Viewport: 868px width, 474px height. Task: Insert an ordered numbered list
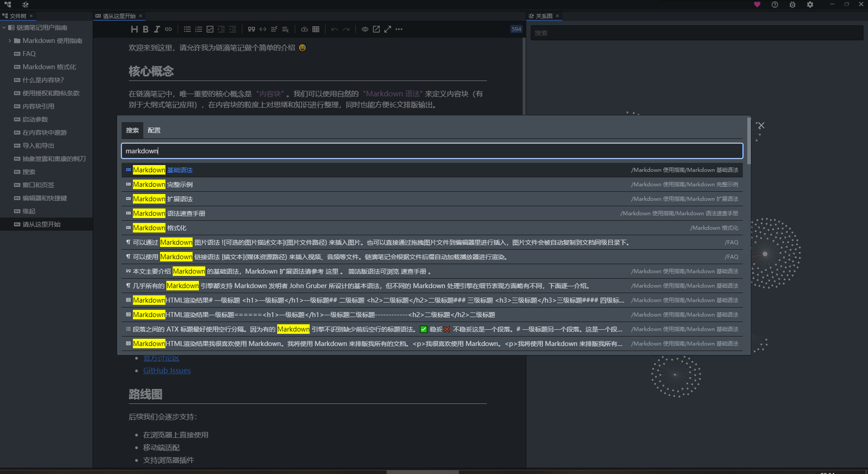(x=198, y=29)
